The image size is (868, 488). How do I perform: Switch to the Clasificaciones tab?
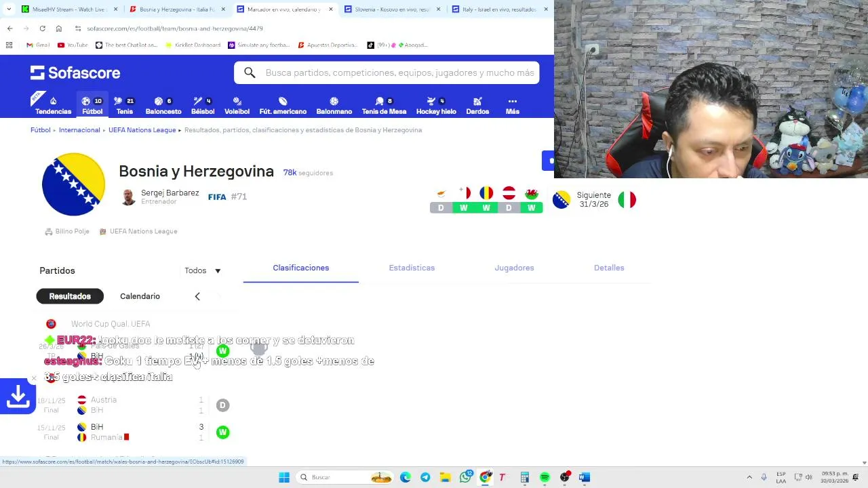(x=301, y=268)
